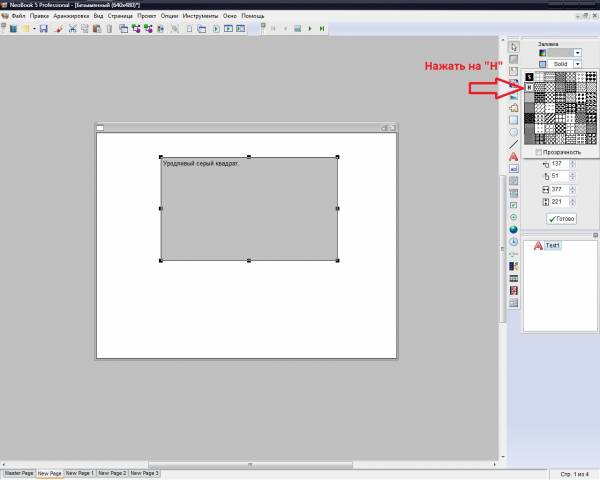Open the Файл menu
600x480 pixels.
coord(18,17)
